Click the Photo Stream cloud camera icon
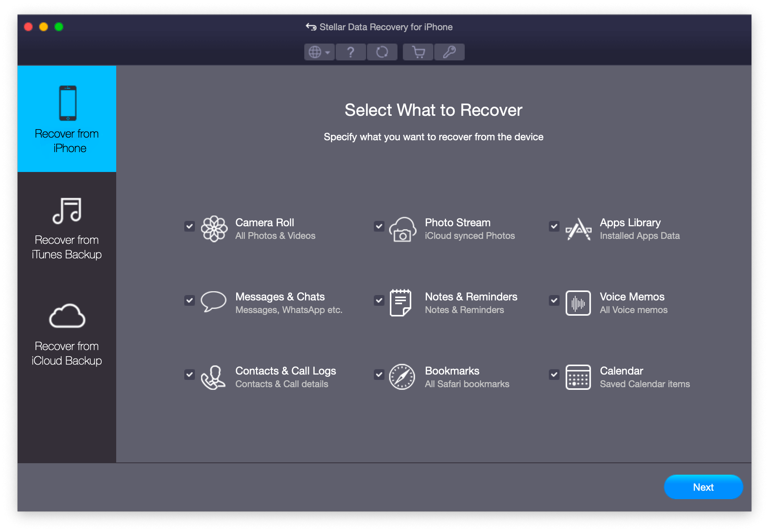 click(402, 229)
